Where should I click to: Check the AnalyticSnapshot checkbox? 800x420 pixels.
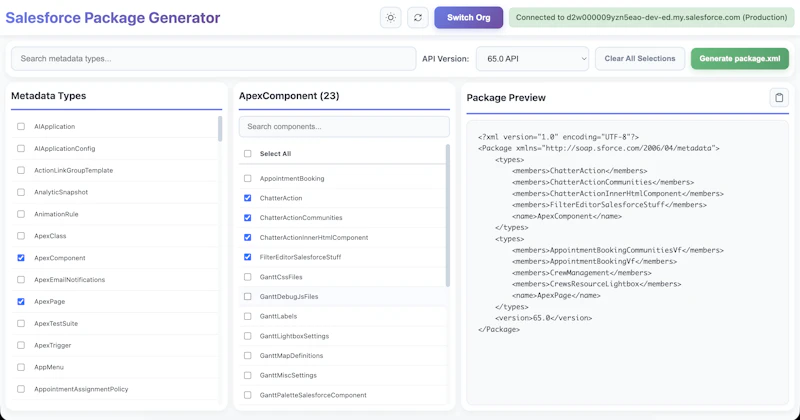21,192
